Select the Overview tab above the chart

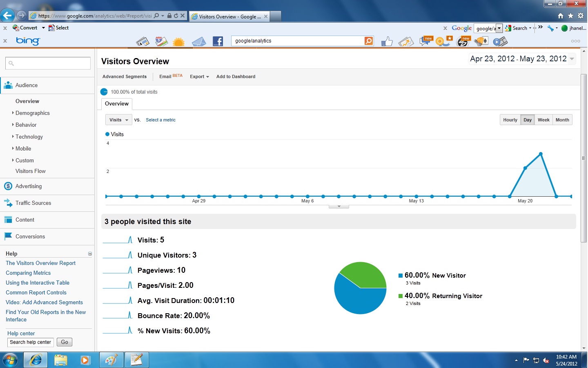tap(116, 104)
